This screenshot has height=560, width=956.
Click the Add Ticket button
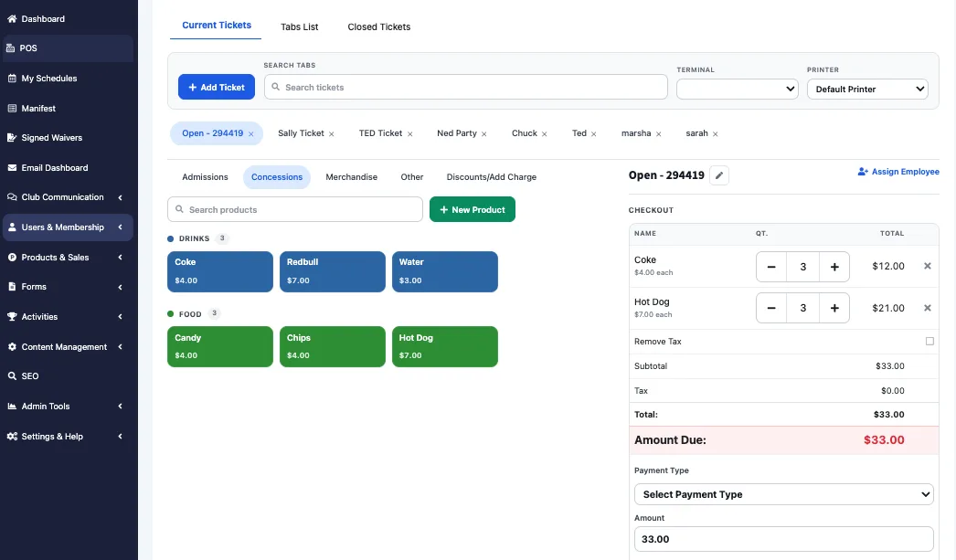click(x=217, y=87)
